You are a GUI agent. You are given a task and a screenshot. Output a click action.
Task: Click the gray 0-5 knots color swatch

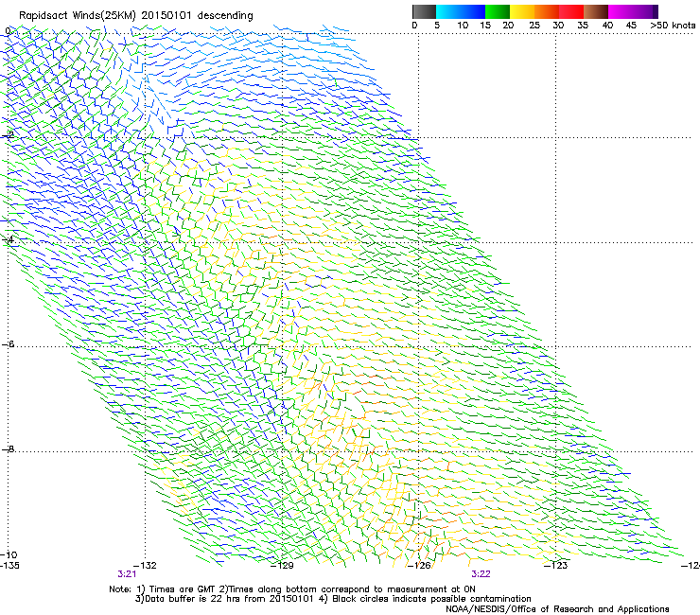(x=424, y=11)
